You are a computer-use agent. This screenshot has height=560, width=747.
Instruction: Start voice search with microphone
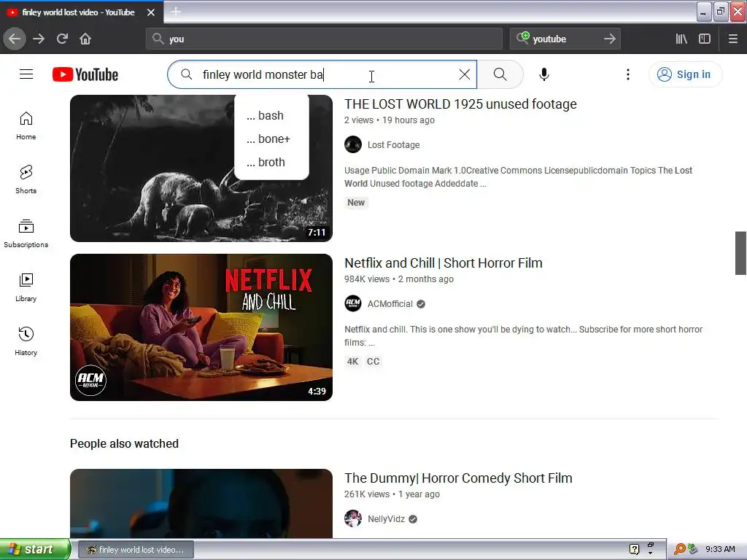(x=544, y=74)
